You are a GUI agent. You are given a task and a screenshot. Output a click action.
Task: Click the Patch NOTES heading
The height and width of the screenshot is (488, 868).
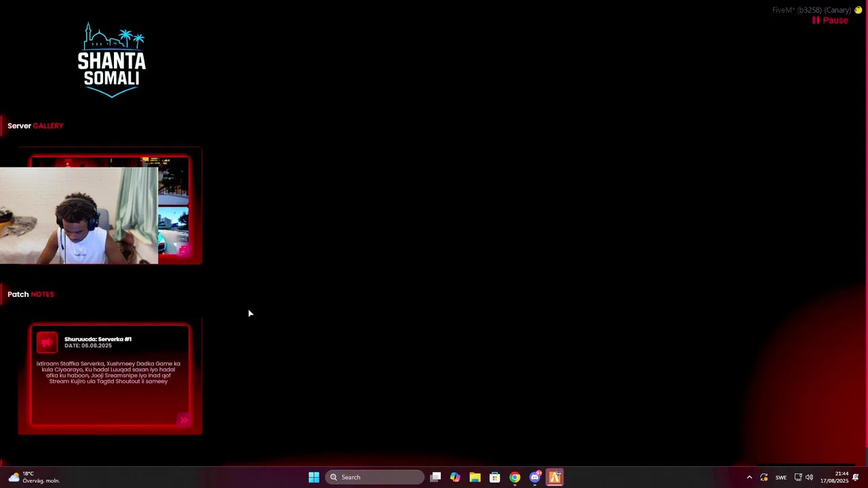[31, 294]
